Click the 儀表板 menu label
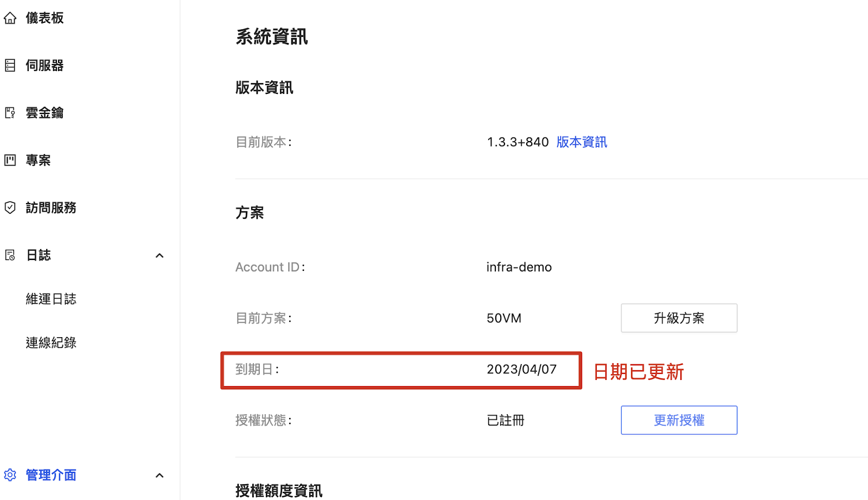This screenshot has height=500, width=868. (x=44, y=18)
